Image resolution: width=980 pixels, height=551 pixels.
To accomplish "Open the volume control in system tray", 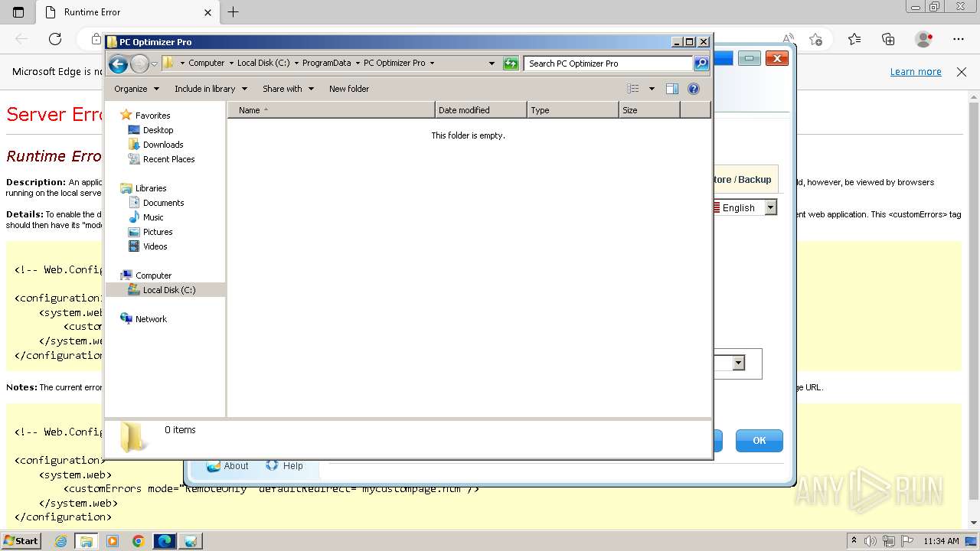I will pyautogui.click(x=871, y=541).
